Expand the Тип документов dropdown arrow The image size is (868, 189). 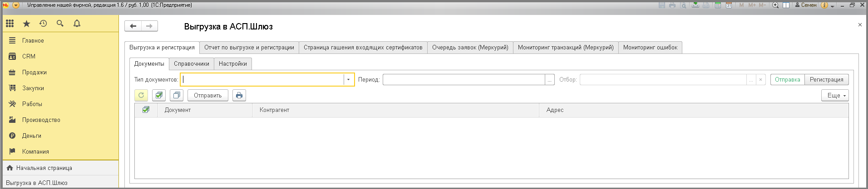[x=348, y=80]
